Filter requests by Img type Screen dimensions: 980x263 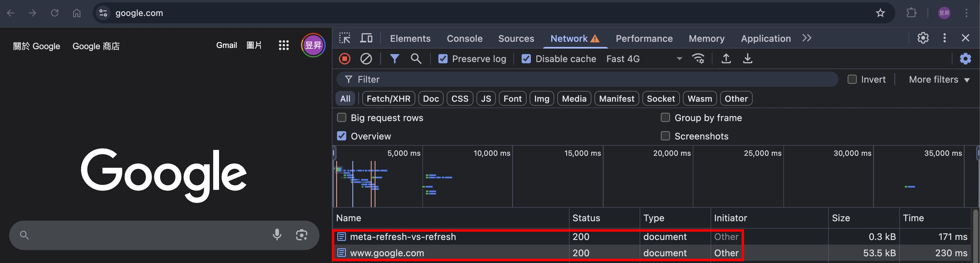coord(541,99)
